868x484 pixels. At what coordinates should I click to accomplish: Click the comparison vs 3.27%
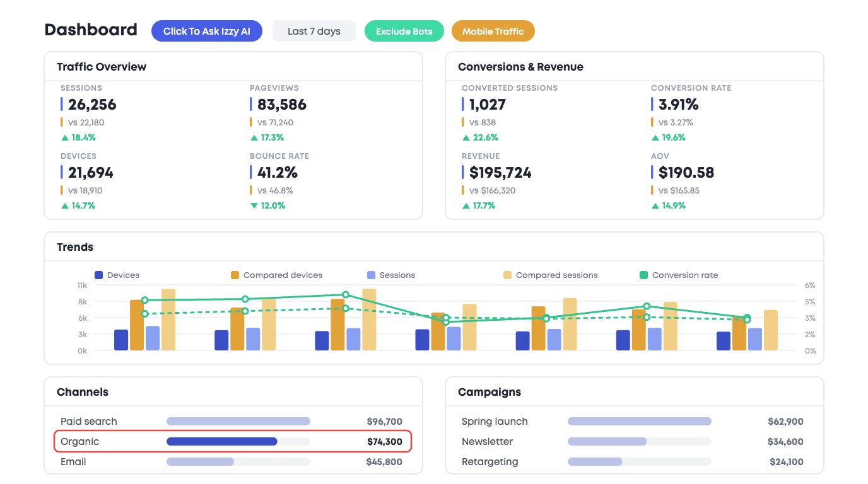[x=676, y=122]
